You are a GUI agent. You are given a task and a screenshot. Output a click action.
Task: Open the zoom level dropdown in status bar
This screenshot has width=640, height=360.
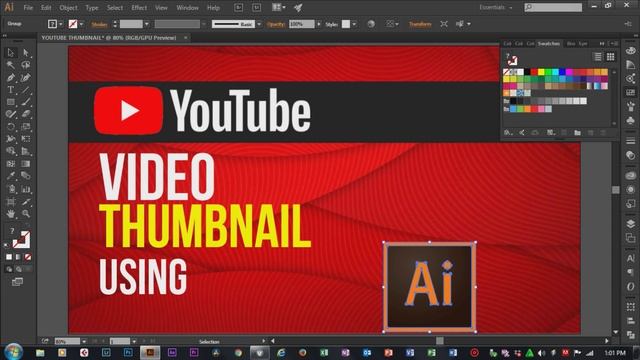coord(84,341)
